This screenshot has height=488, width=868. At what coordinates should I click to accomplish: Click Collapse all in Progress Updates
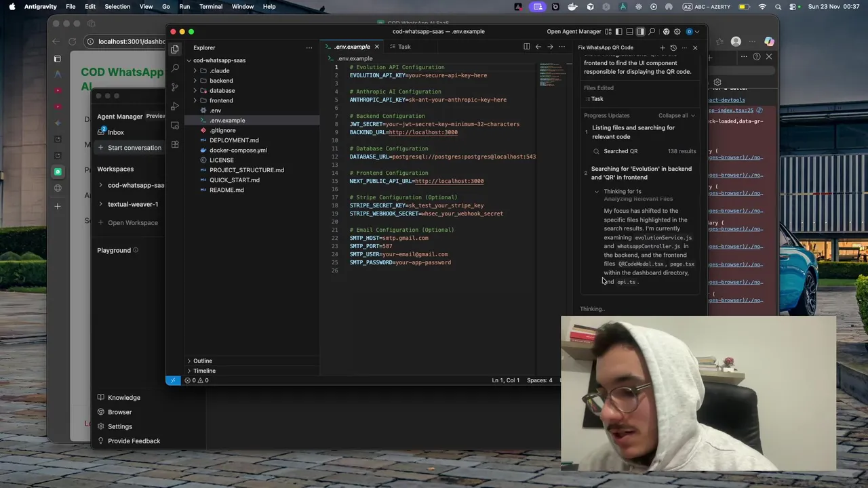point(676,115)
